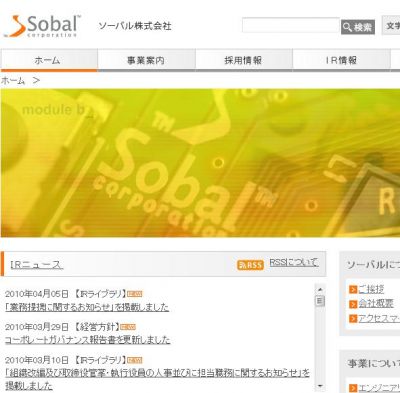The width and height of the screenshot is (400, 393).
Task: Click the IRニュース heading link
Action: coord(37,265)
